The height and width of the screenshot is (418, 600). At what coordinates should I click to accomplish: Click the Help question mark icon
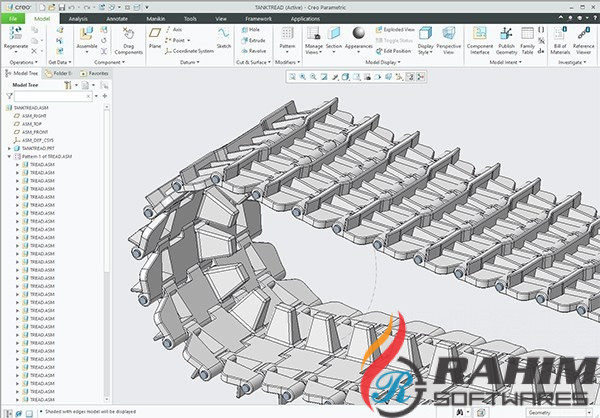[x=595, y=18]
